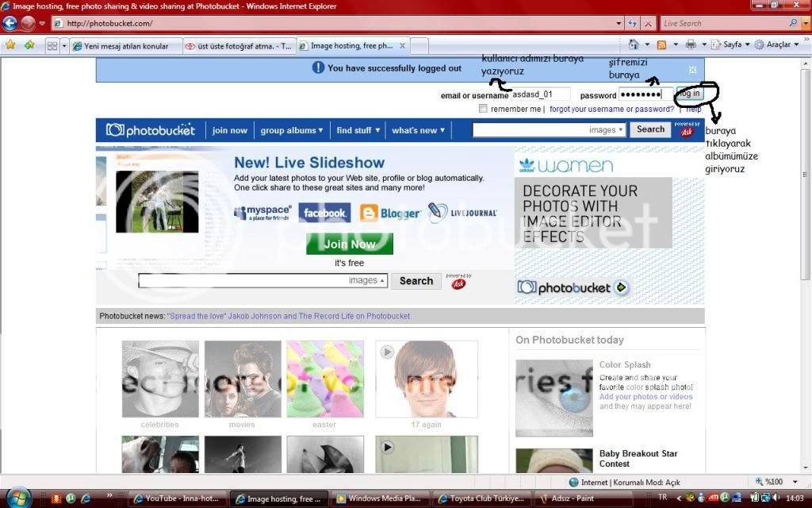812x508 pixels.
Task: Open the 'group albums' dropdown menu
Action: point(292,130)
